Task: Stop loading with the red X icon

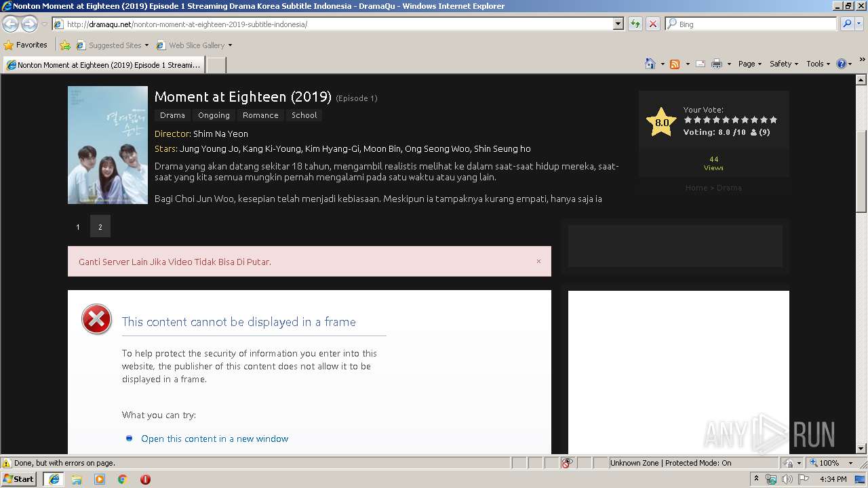Action: click(x=652, y=24)
